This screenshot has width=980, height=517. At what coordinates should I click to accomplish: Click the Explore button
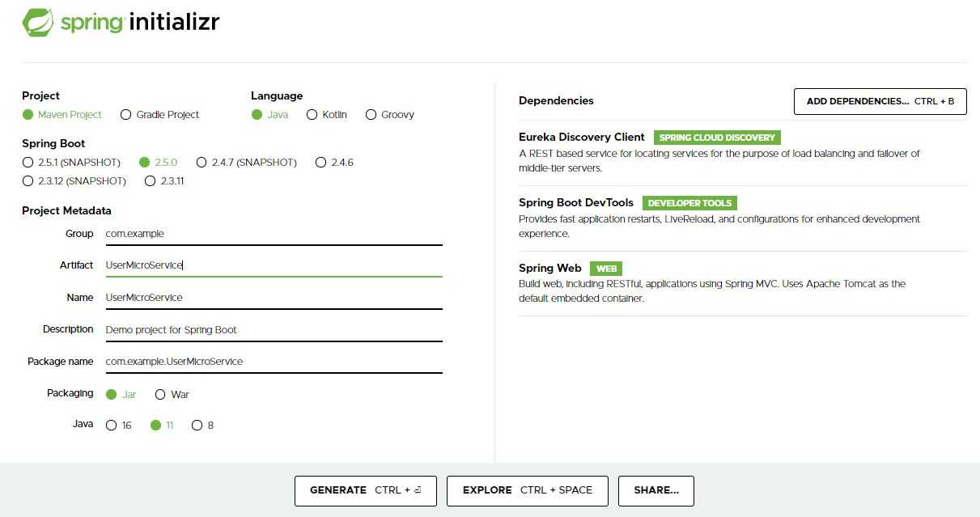click(528, 490)
